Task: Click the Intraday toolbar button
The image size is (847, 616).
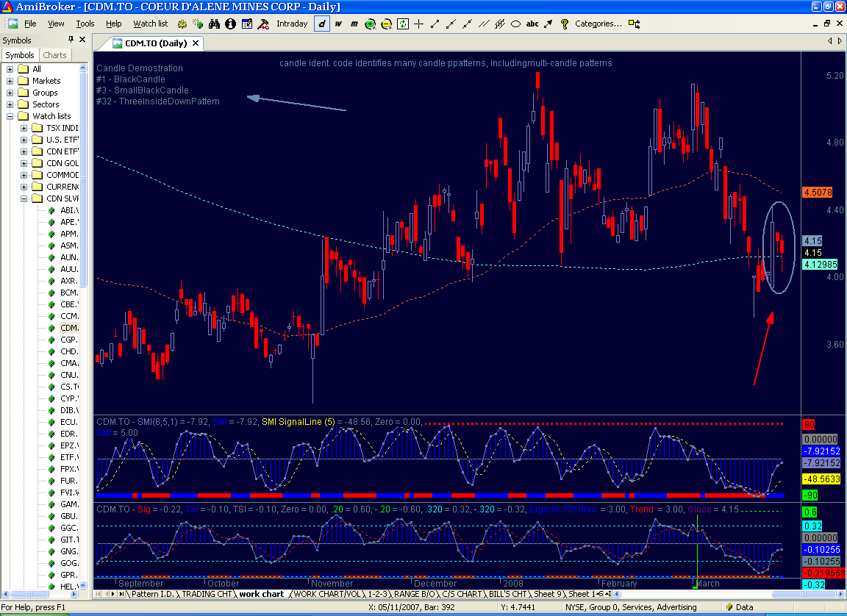Action: coord(292,24)
